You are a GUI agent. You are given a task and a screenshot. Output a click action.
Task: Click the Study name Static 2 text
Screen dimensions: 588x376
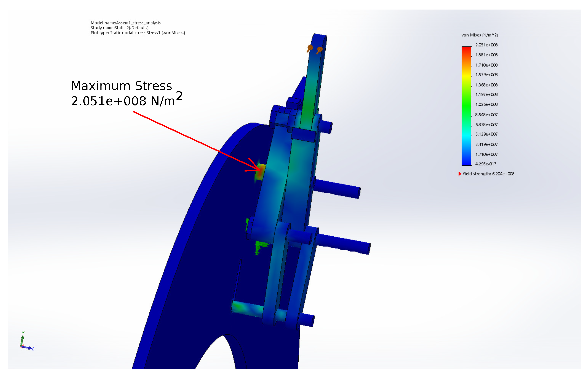120,28
